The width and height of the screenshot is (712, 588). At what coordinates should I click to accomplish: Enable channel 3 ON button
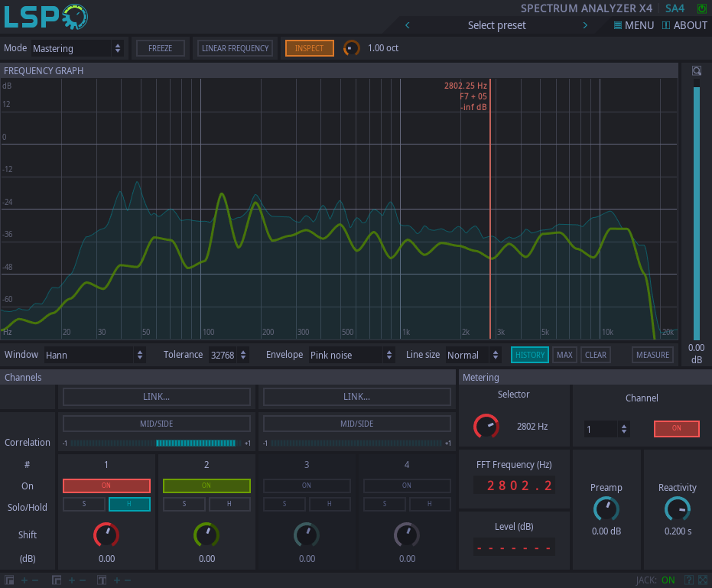pyautogui.click(x=307, y=486)
